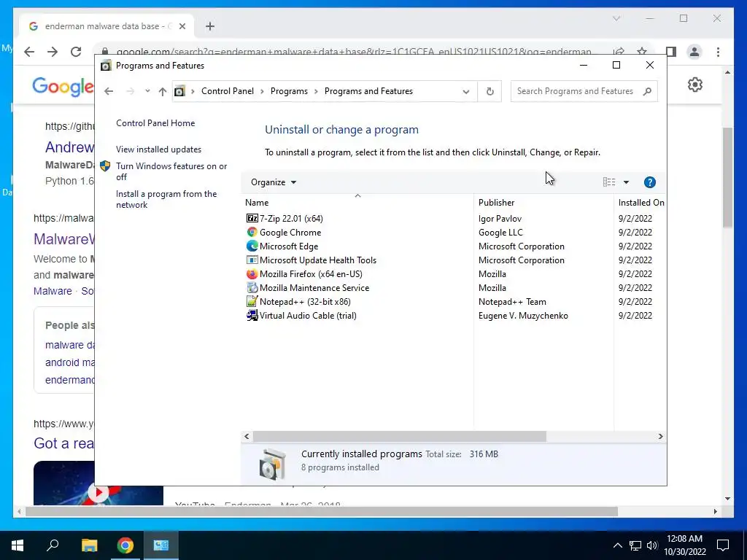Open view options dropdown arrow
The image size is (747, 560).
tap(626, 182)
